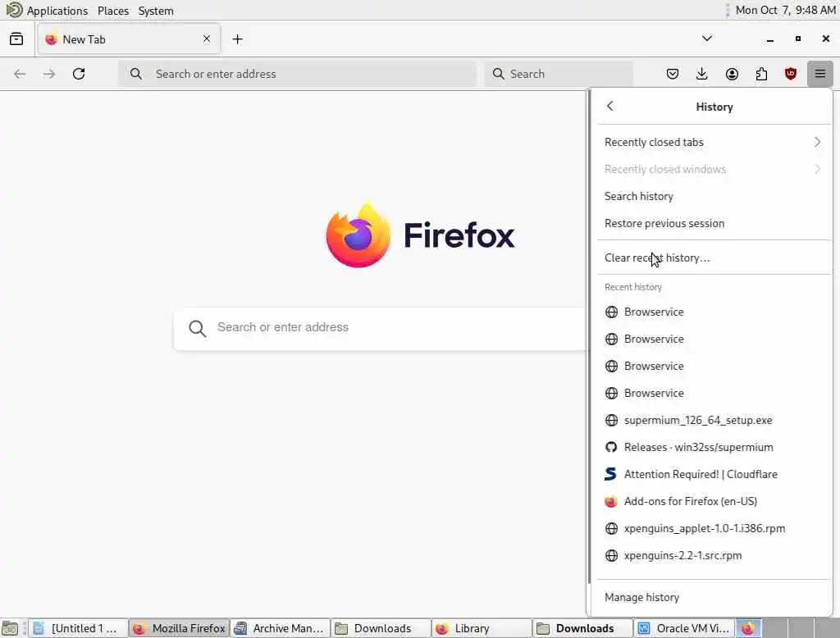Open supermium_126_64_setup.exe history entry

(x=713, y=420)
